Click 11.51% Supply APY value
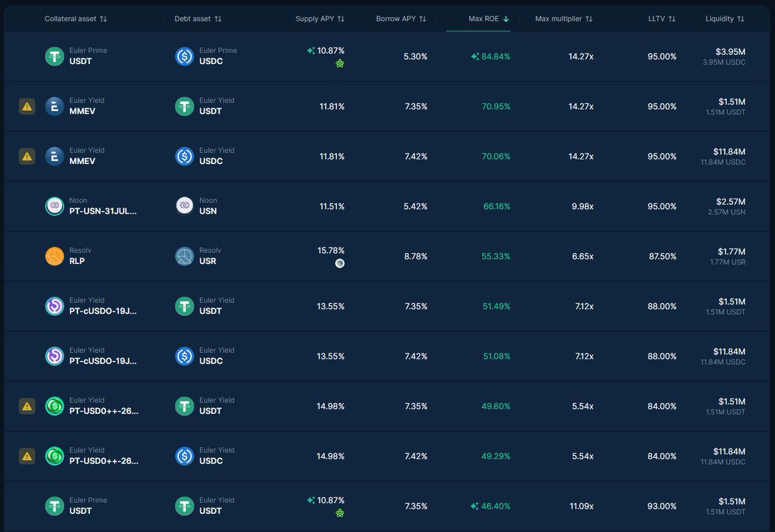Viewport: 775px width, 532px height. pos(332,206)
